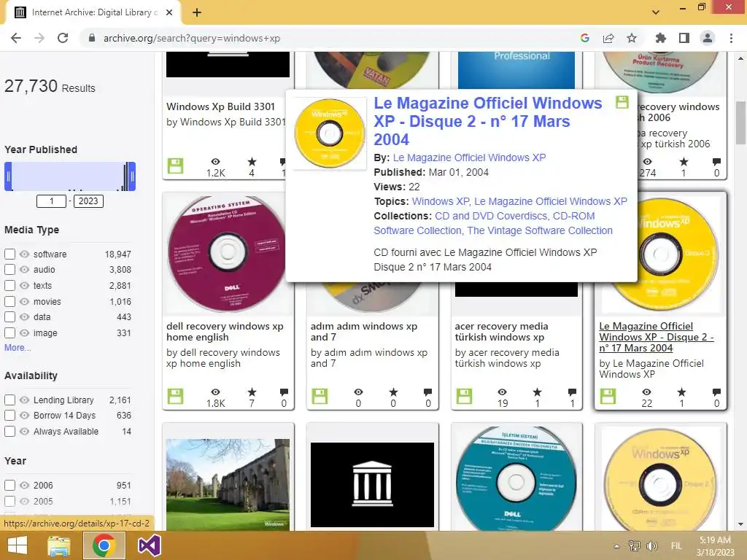Click the forward navigation arrow

(39, 38)
